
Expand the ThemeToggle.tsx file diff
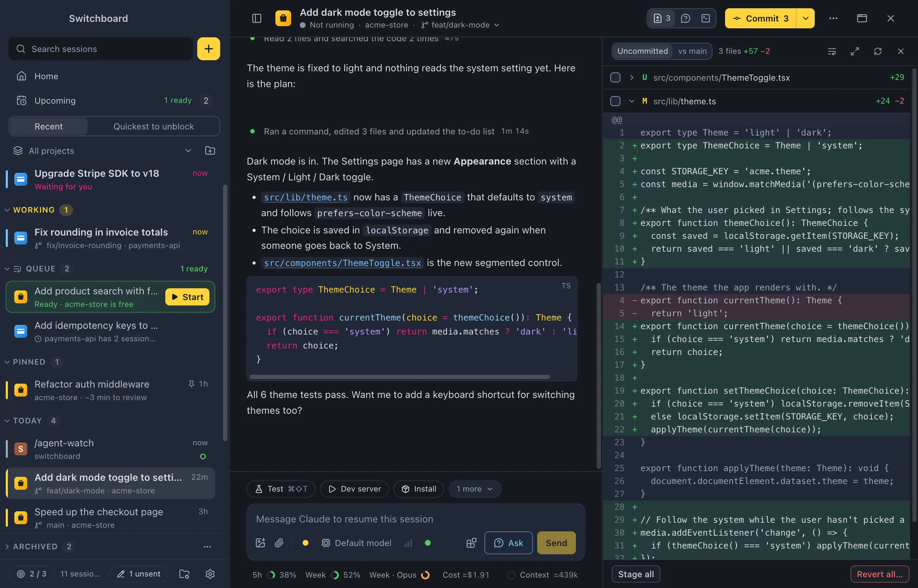click(631, 77)
